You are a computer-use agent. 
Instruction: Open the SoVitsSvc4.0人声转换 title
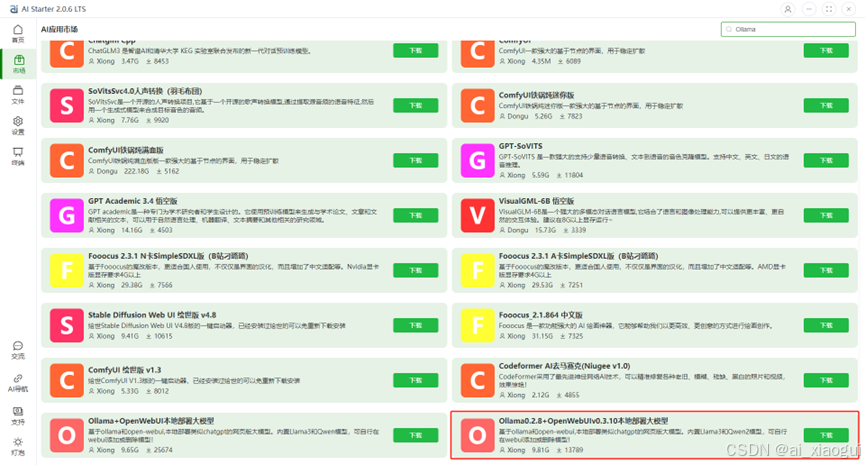pos(145,91)
